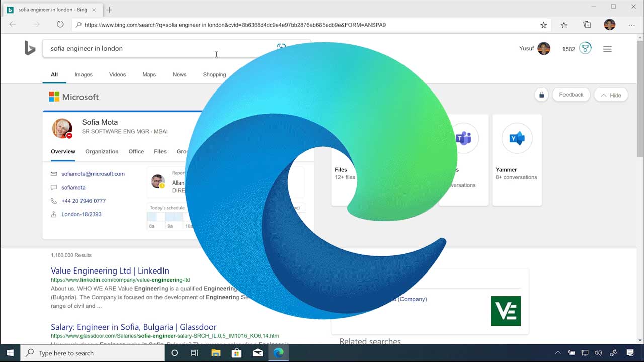Click the Yusuf account name
This screenshot has width=644, height=362.
pos(526,49)
